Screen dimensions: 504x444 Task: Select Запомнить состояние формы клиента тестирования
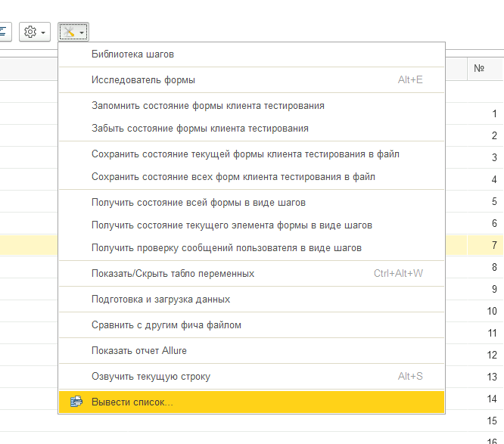pyautogui.click(x=251, y=106)
